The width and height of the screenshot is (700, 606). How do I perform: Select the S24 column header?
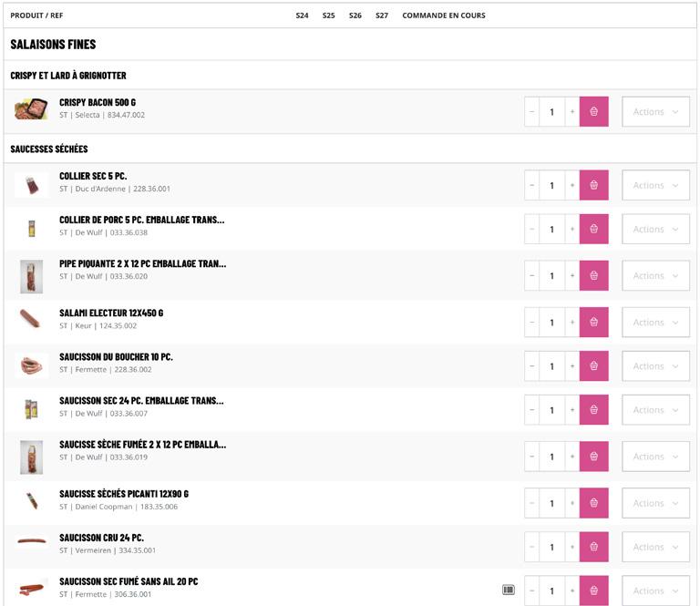(x=302, y=15)
